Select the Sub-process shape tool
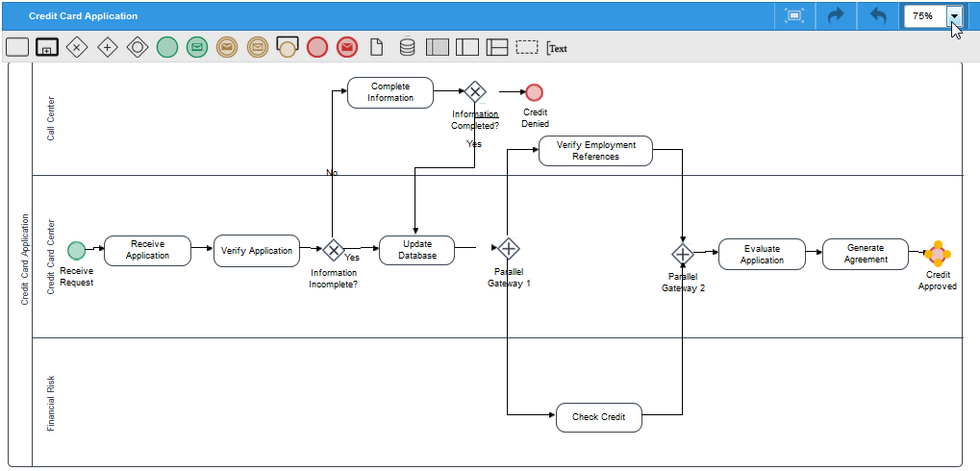This screenshot has height=471, width=980. click(47, 47)
